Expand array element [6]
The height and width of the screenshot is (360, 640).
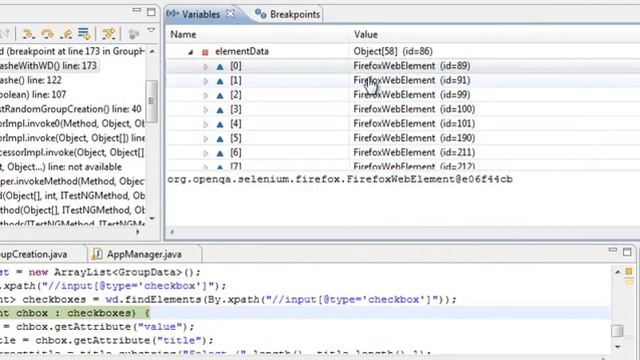(x=206, y=153)
